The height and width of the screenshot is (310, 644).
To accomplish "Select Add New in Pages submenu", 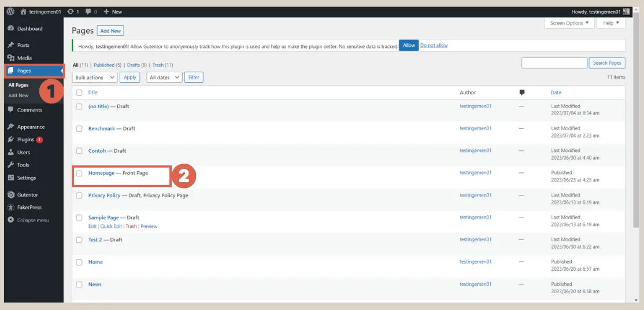I will click(18, 95).
